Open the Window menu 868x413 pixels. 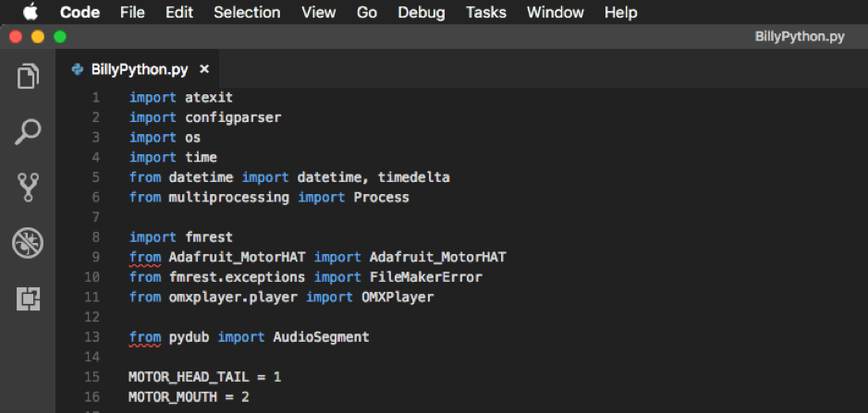(556, 12)
